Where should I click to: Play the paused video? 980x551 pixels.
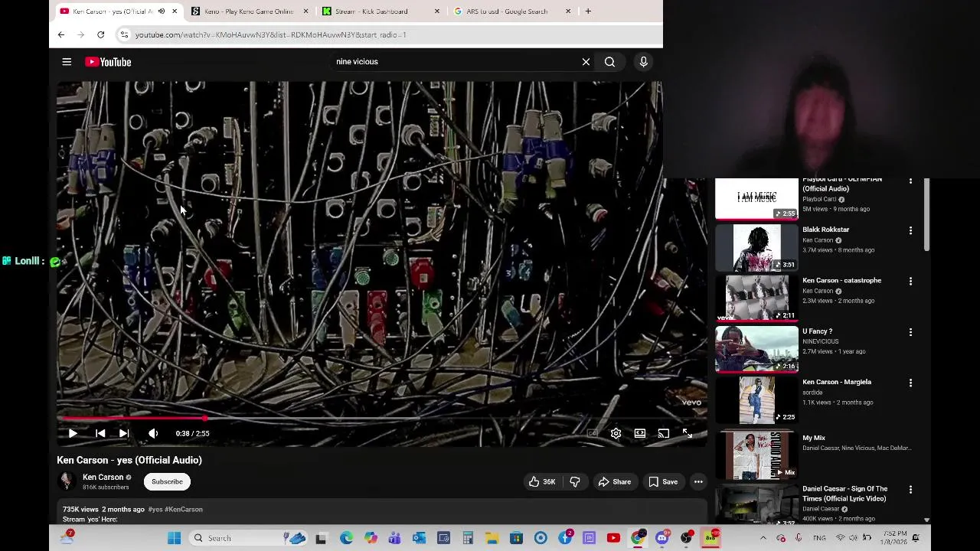click(73, 433)
